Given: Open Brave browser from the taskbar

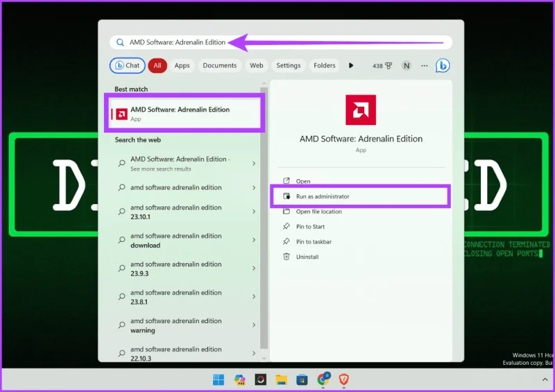Looking at the screenshot, I should click(x=343, y=380).
